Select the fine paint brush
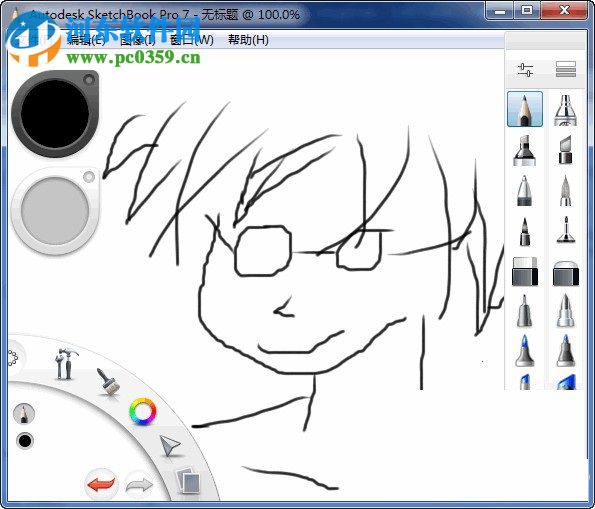This screenshot has width=595, height=509. click(565, 230)
